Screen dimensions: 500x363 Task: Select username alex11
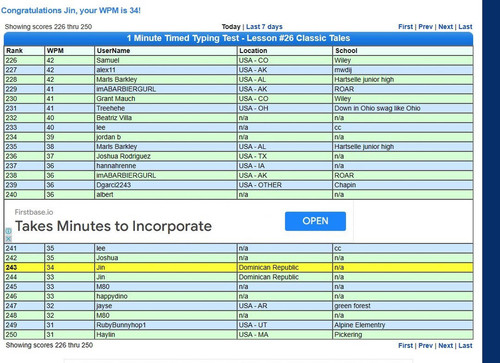(x=106, y=70)
